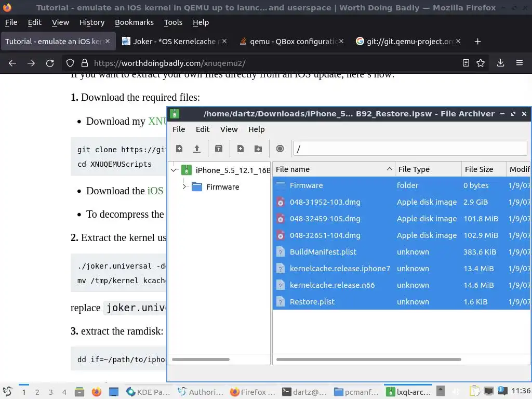Click the File name column sort arrow
This screenshot has height=399, width=532.
pyautogui.click(x=390, y=169)
